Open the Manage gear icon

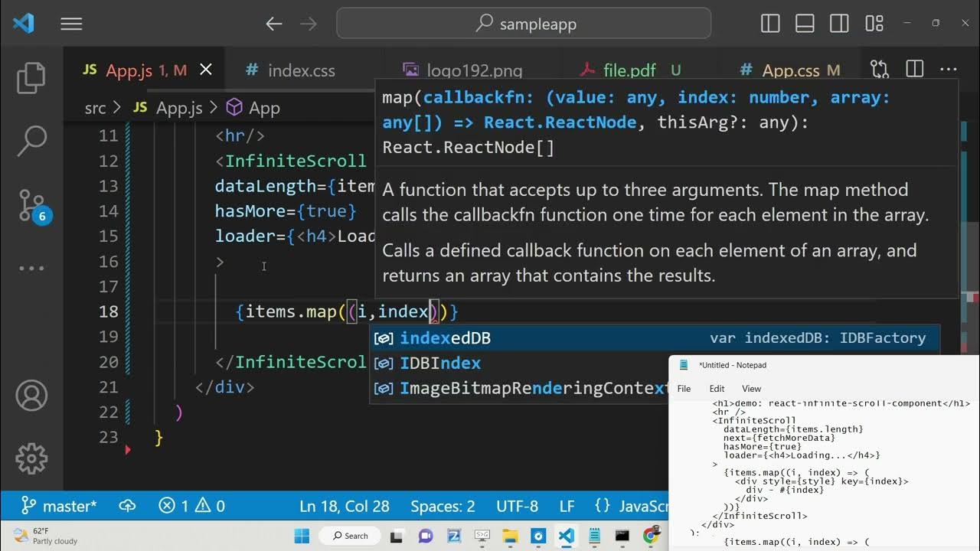pyautogui.click(x=31, y=458)
